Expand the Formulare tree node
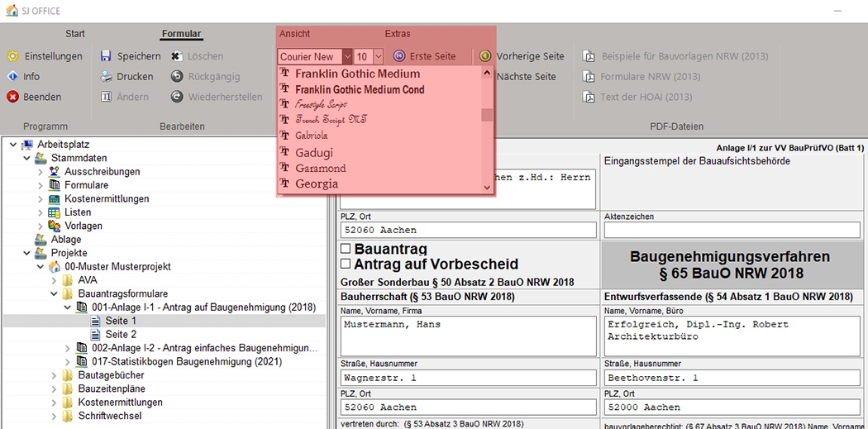The height and width of the screenshot is (429, 868). (40, 185)
